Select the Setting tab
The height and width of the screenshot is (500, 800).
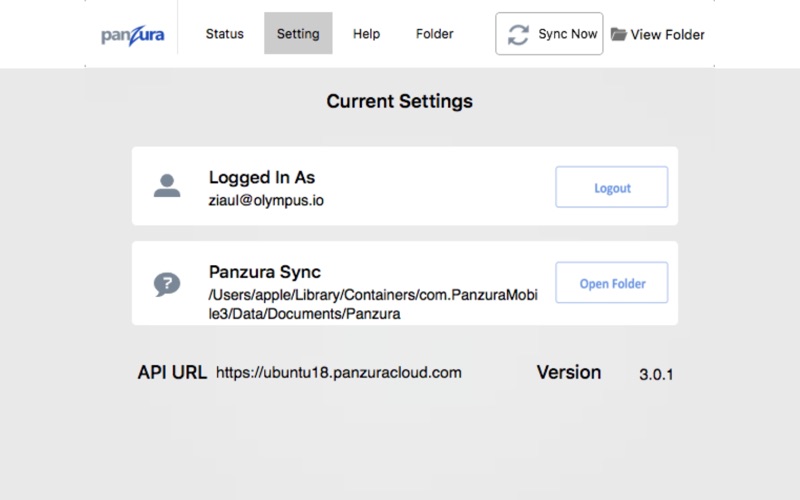point(298,34)
